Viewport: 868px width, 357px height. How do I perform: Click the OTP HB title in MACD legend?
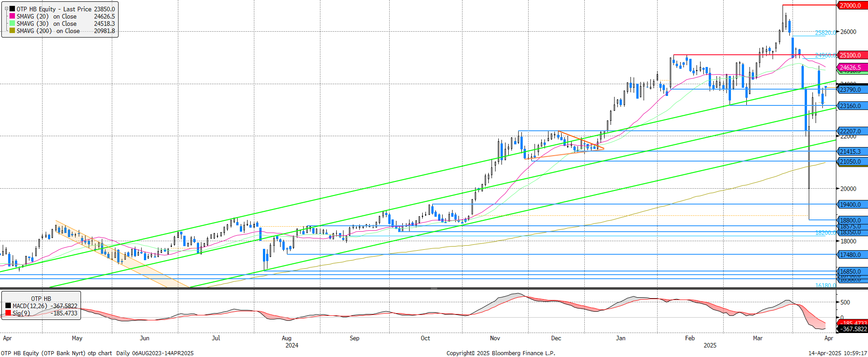tap(41, 299)
